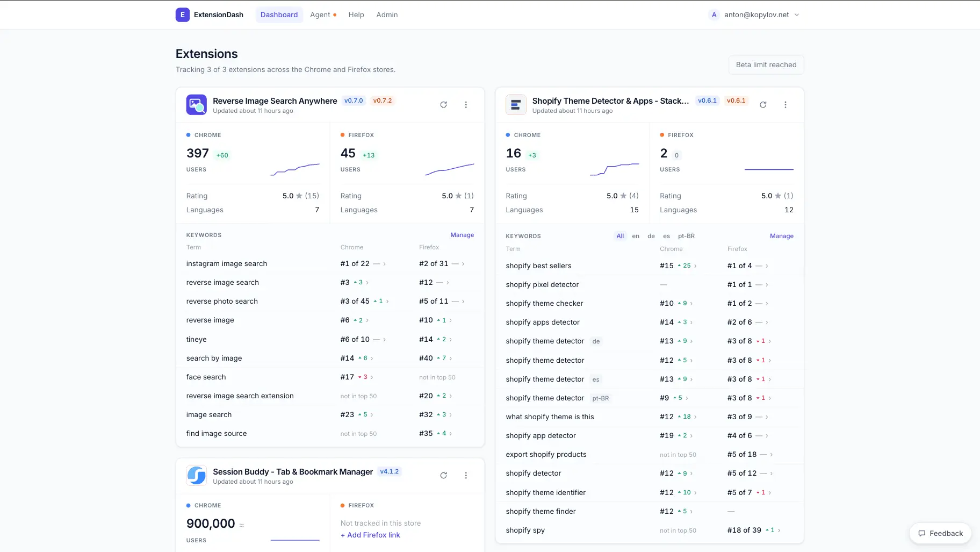Open the Agent page

[323, 15]
